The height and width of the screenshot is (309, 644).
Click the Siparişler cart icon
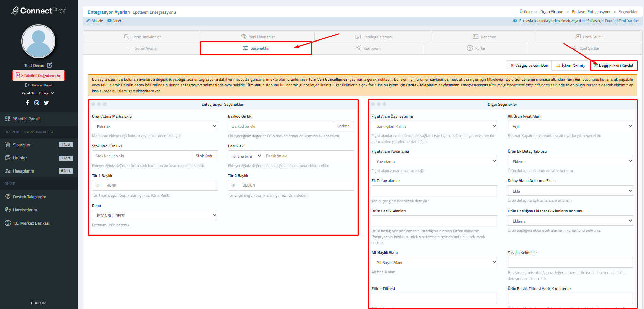[x=8, y=145]
